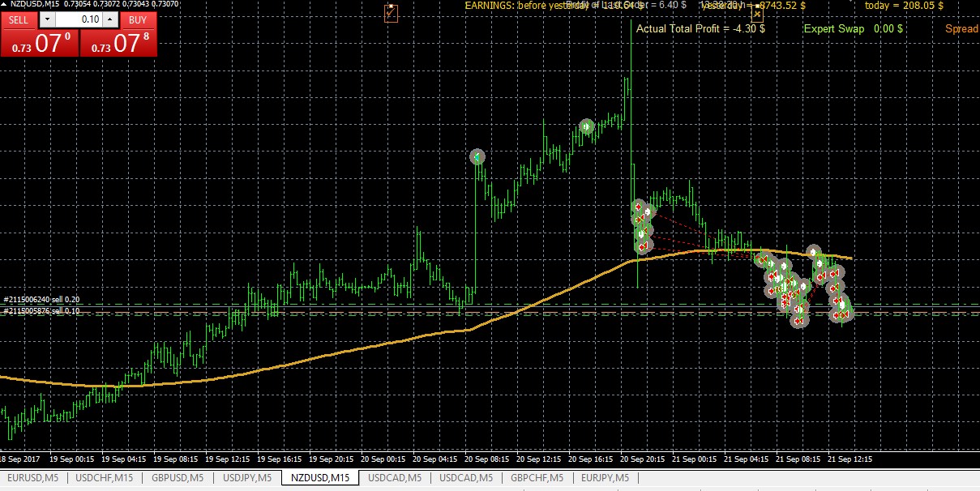Image resolution: width=980 pixels, height=491 pixels.
Task: Select order line #2115006240 sell 0.20
Action: coord(42,300)
